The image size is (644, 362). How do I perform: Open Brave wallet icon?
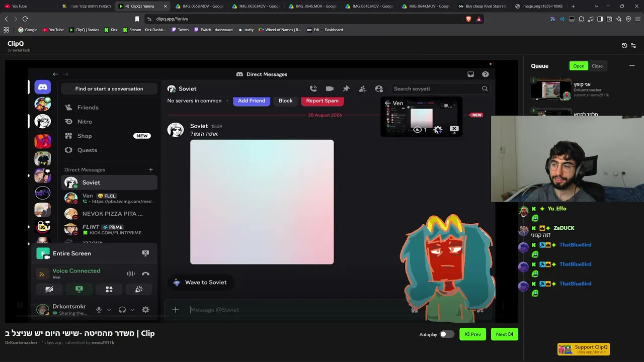609,19
